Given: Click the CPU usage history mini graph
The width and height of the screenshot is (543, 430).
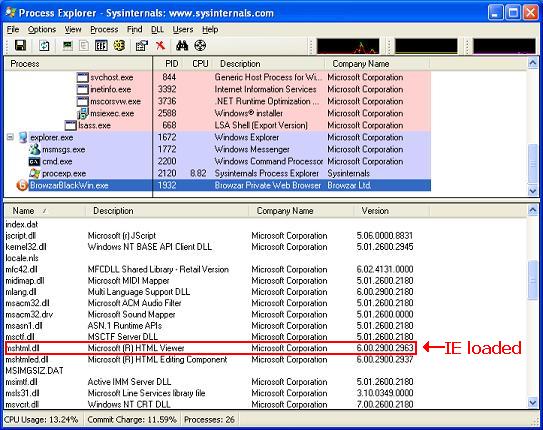Looking at the screenshot, I should (348, 46).
